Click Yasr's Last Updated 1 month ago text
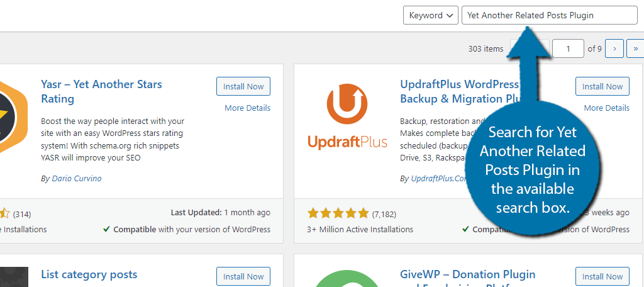 [x=221, y=213]
